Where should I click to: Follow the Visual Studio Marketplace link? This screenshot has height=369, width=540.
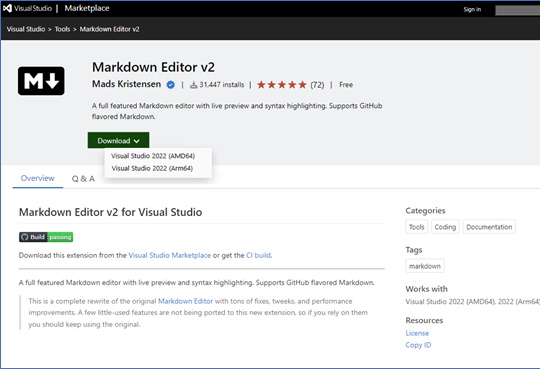coord(169,255)
